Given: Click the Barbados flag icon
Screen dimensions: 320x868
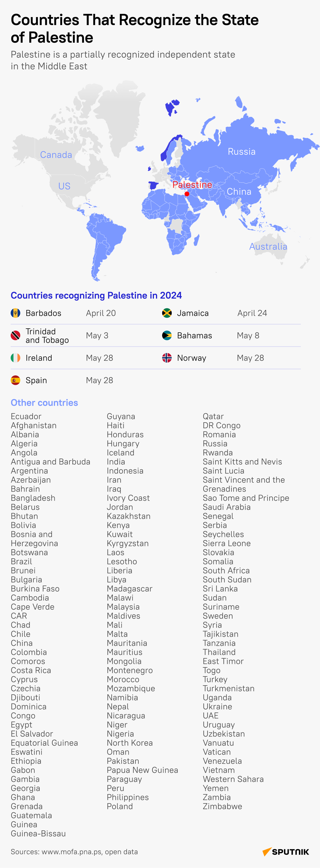Looking at the screenshot, I should pos(15,313).
